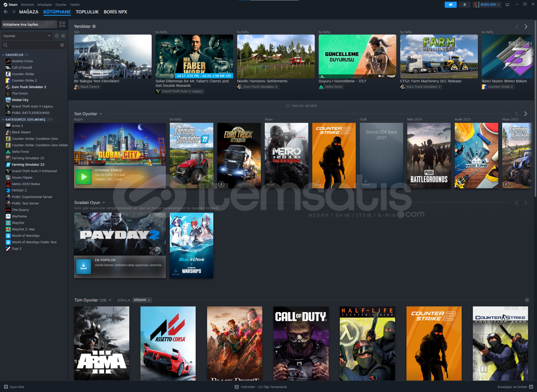
Task: Open Black Desert tag under first news
Action: pyautogui.click(x=87, y=87)
